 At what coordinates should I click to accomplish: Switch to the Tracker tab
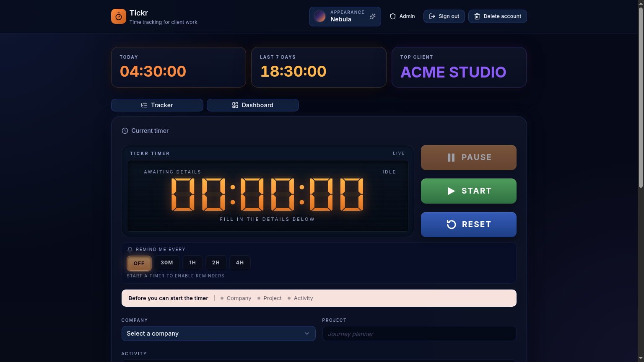click(157, 105)
